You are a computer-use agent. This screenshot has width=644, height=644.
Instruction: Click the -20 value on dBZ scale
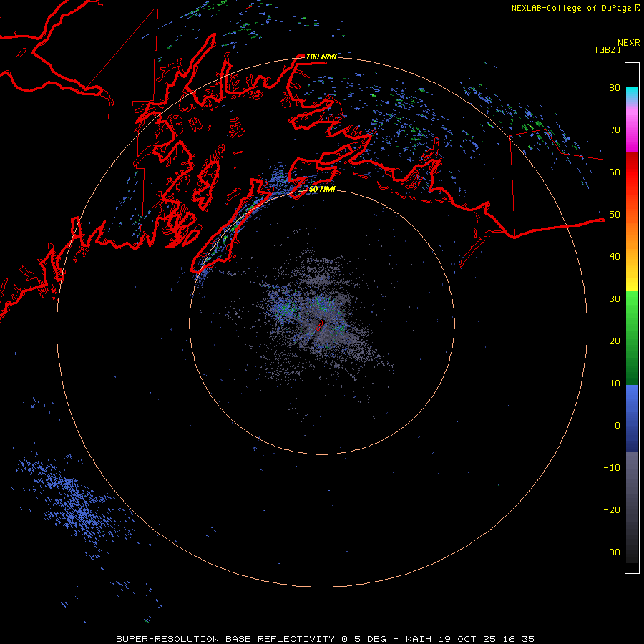(x=612, y=509)
